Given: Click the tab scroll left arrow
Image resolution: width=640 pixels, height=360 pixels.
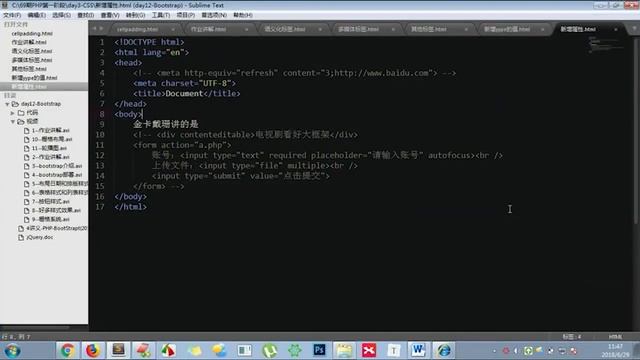Looking at the screenshot, I should click(x=94, y=29).
